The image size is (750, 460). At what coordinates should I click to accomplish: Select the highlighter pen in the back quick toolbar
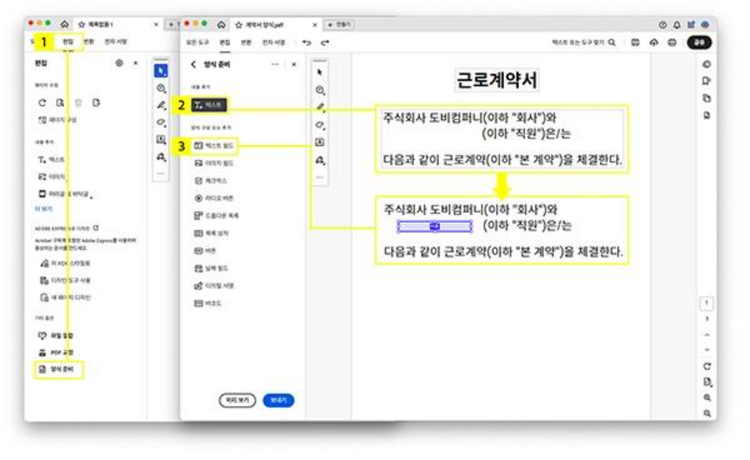point(161,106)
